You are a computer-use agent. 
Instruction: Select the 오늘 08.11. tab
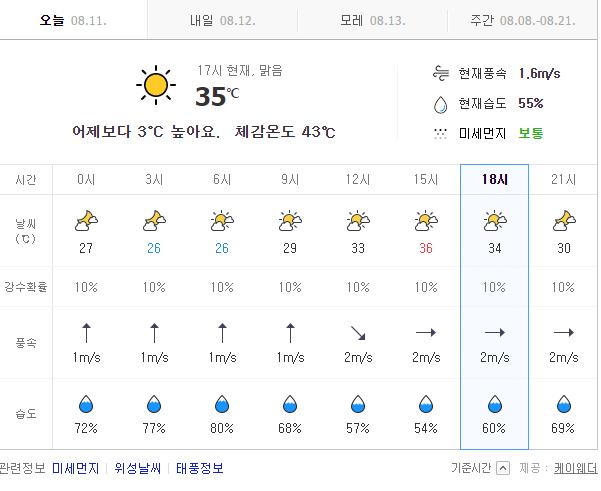pos(73,20)
